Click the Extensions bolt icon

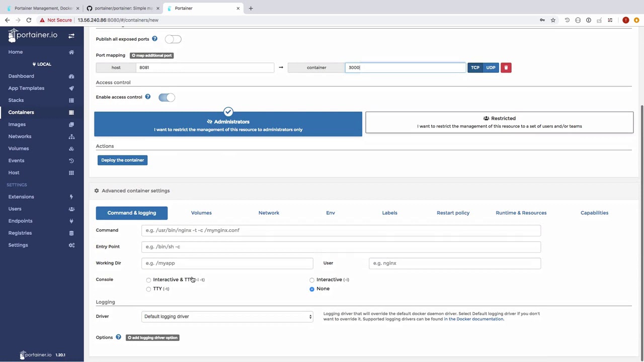point(71,197)
